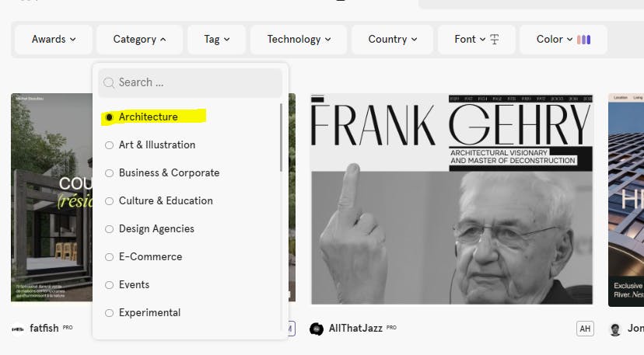Open the fatfish author profile
The height and width of the screenshot is (355, 644).
click(44, 329)
